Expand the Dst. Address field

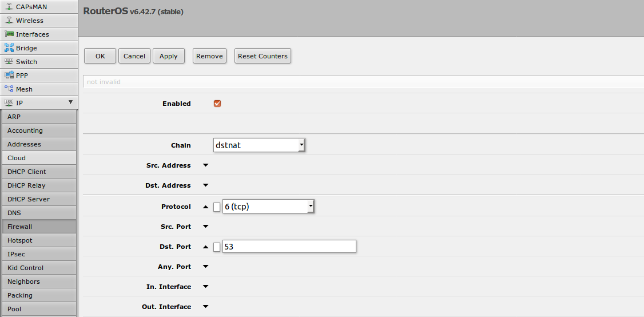click(x=206, y=185)
